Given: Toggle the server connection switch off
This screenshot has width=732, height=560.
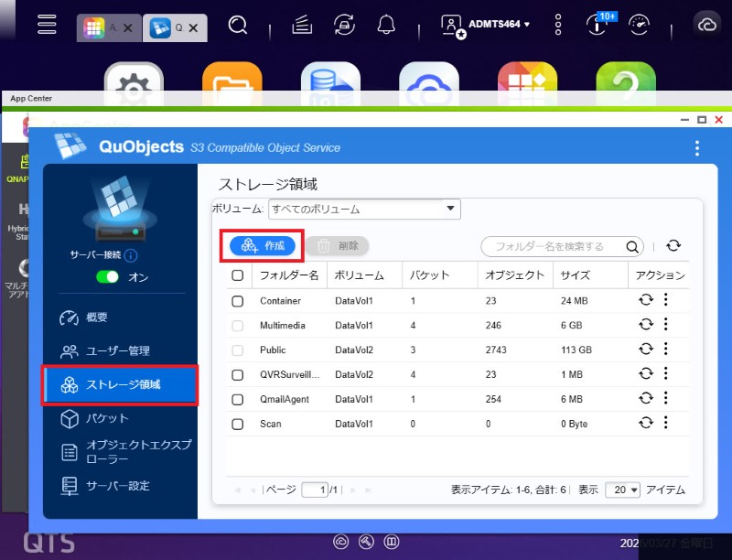Looking at the screenshot, I should tap(108, 276).
